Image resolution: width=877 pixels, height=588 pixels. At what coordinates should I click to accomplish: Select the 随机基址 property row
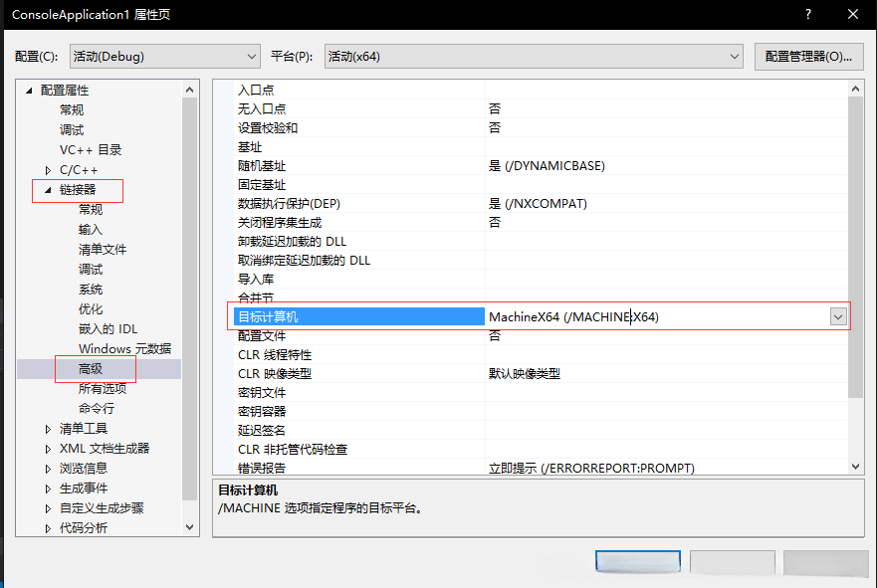pos(541,166)
